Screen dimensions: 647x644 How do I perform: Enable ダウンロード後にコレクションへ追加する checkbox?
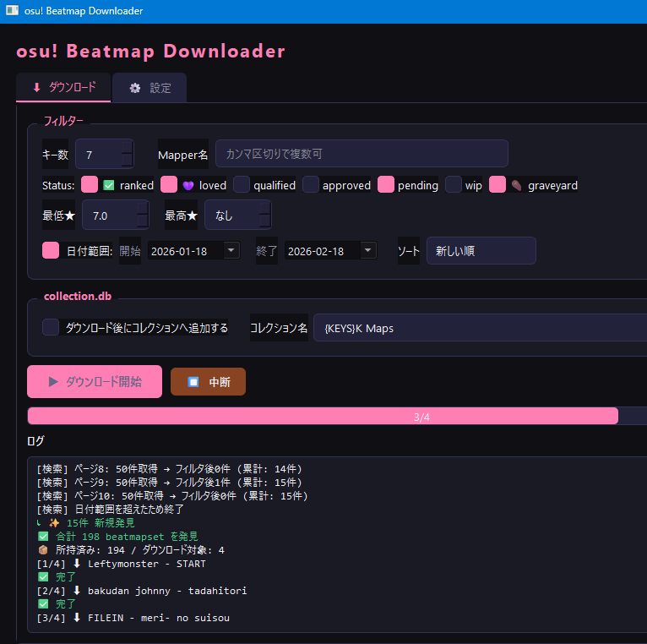point(51,327)
